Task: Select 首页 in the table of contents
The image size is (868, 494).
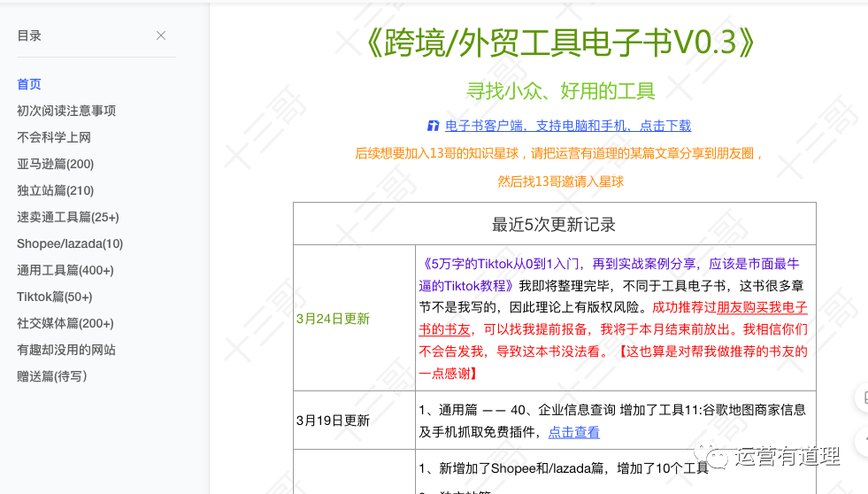Action: coord(29,84)
